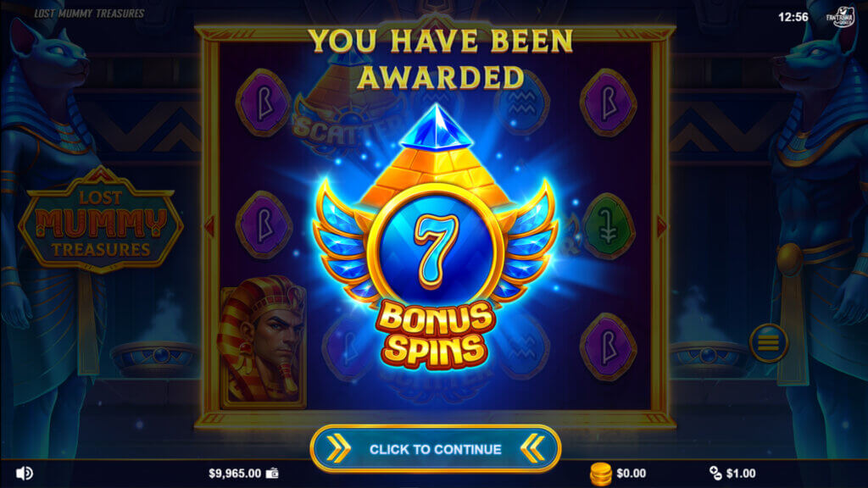Click the $9,965.00 balance amount
The height and width of the screenshot is (488, 868).
(x=235, y=474)
